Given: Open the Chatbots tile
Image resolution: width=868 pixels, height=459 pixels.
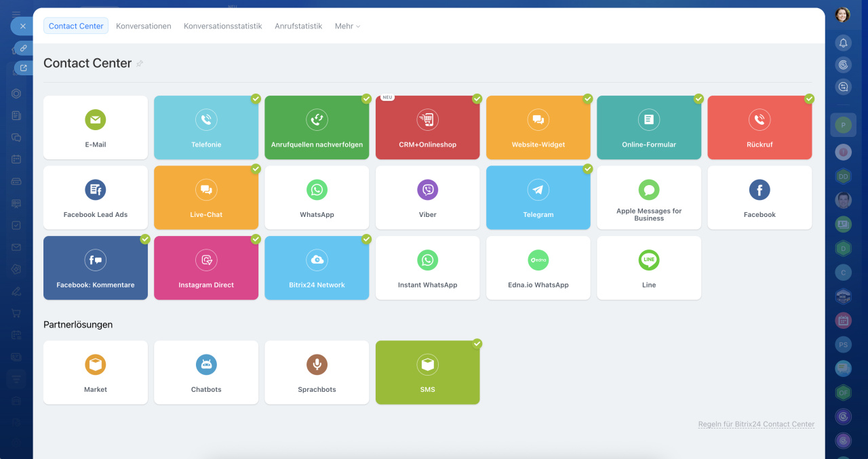Looking at the screenshot, I should [206, 372].
